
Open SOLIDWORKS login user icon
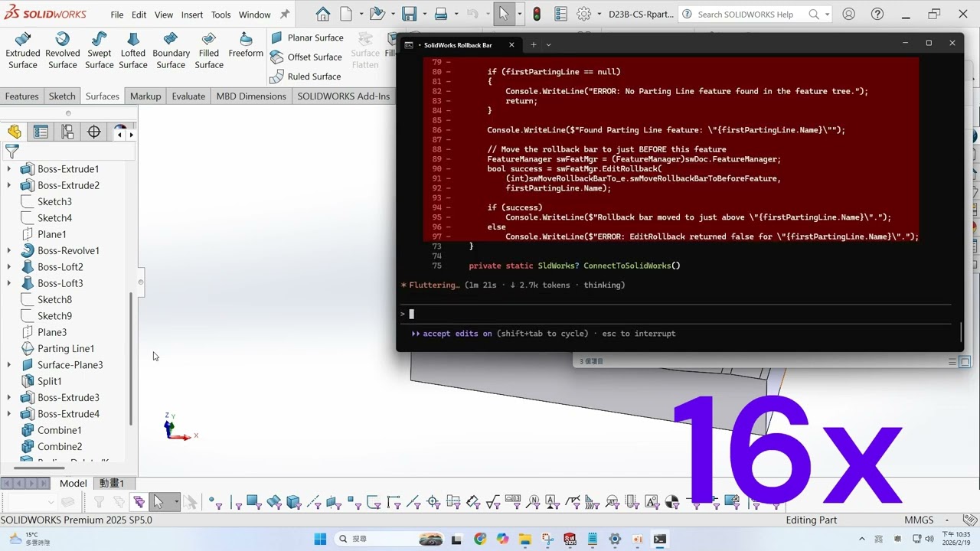tap(848, 14)
